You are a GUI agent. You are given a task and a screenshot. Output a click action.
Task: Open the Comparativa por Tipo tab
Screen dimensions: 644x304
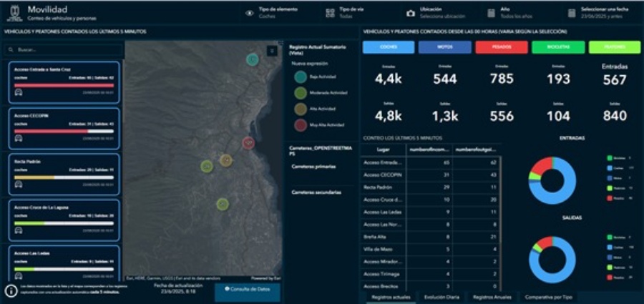(549, 296)
